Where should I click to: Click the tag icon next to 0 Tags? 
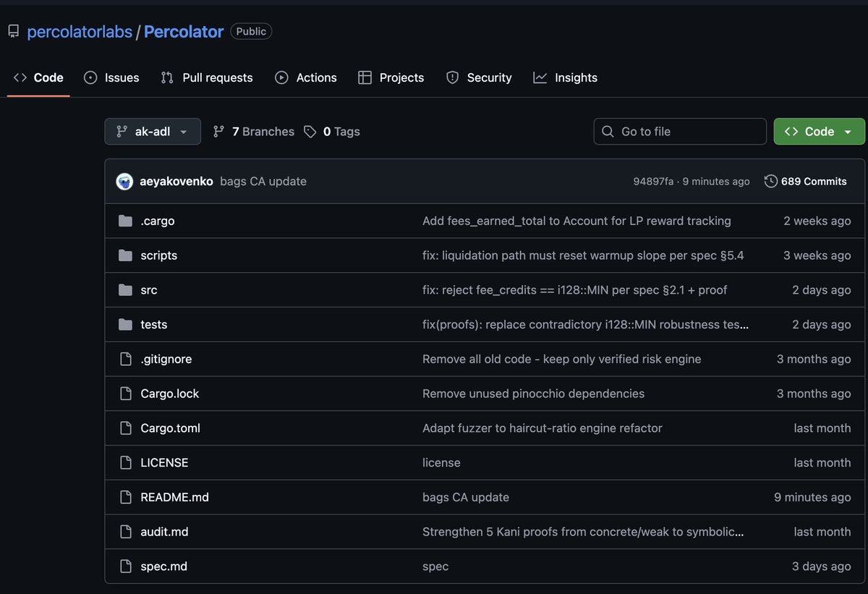click(310, 132)
